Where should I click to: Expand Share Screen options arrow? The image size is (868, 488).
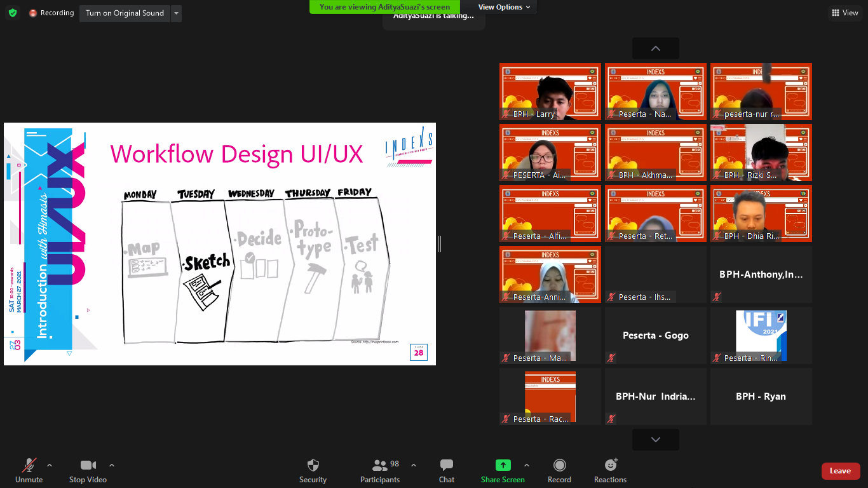[526, 465]
